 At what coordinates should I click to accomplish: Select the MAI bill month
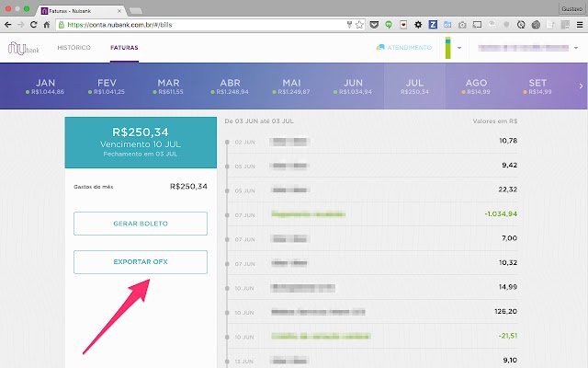(x=291, y=86)
